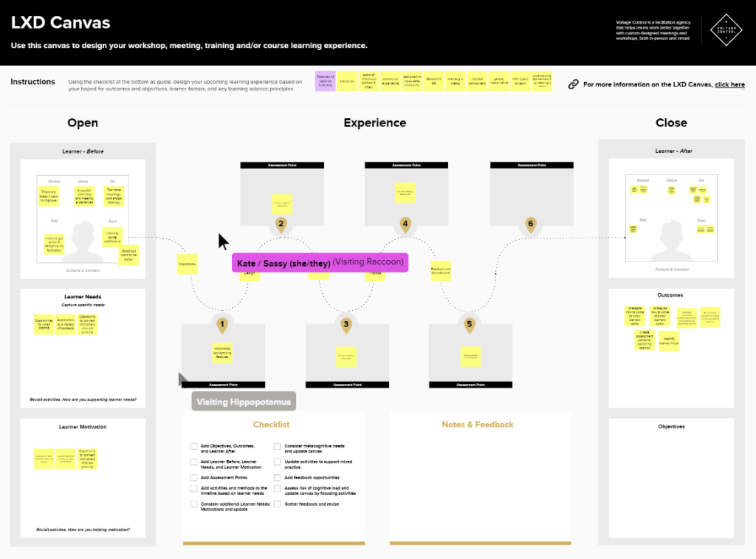756x559 pixels.
Task: Check Add Objectives, Outcomes, and Learner After box
Action: point(193,446)
